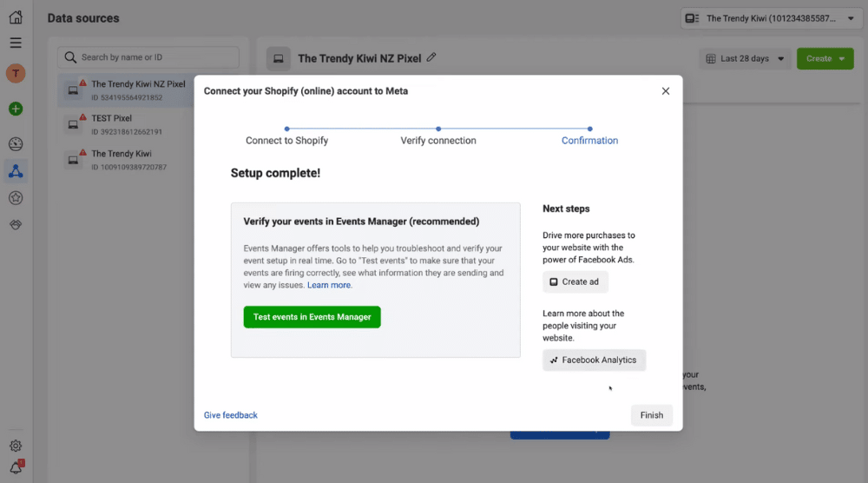The height and width of the screenshot is (483, 868).
Task: Expand the green Create dropdown
Action: [x=825, y=58]
